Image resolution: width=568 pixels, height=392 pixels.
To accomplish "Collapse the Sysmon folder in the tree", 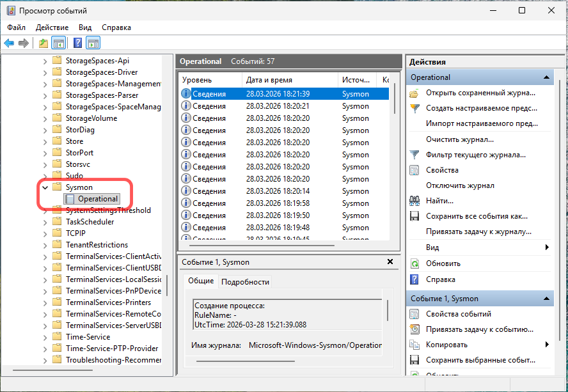I will 45,187.
